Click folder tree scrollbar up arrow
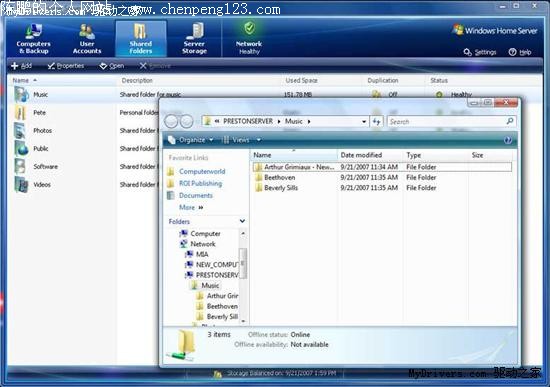550x387 pixels. point(243,233)
